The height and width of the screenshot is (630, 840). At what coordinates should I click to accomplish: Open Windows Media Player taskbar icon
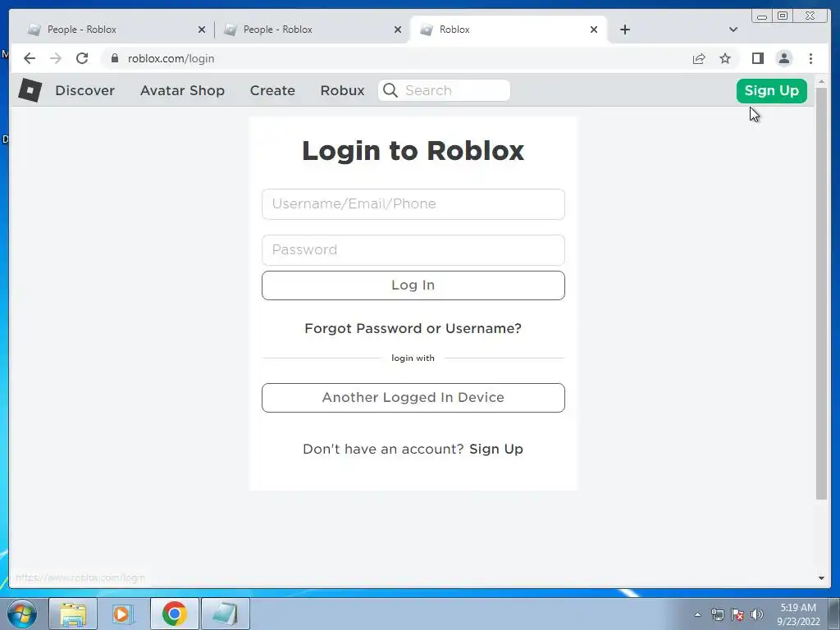click(123, 614)
